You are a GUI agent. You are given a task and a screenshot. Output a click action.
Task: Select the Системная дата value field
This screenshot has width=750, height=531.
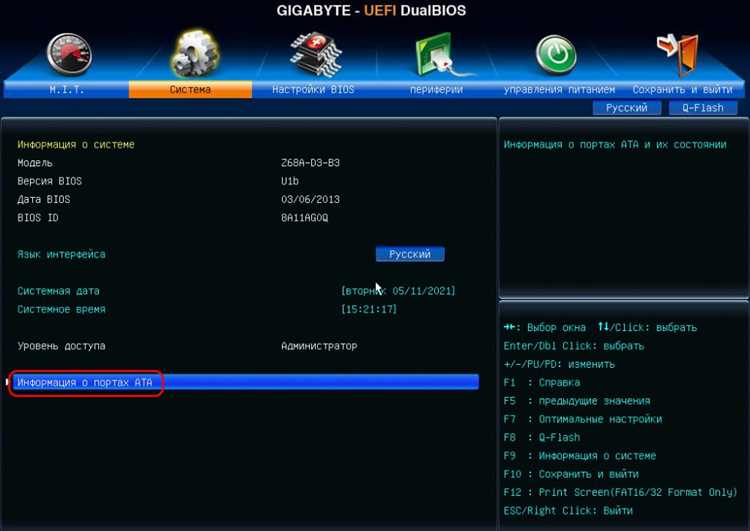398,291
